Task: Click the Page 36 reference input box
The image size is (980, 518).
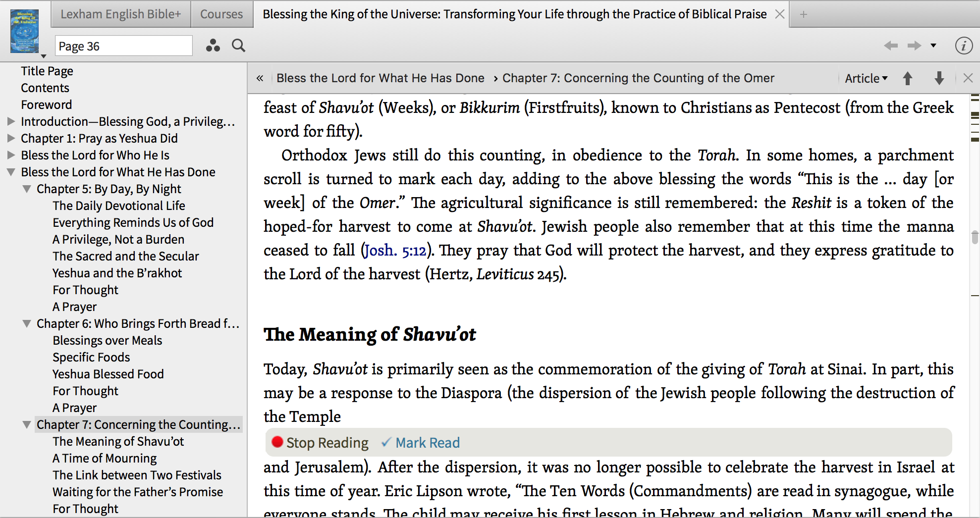Action: [x=123, y=46]
